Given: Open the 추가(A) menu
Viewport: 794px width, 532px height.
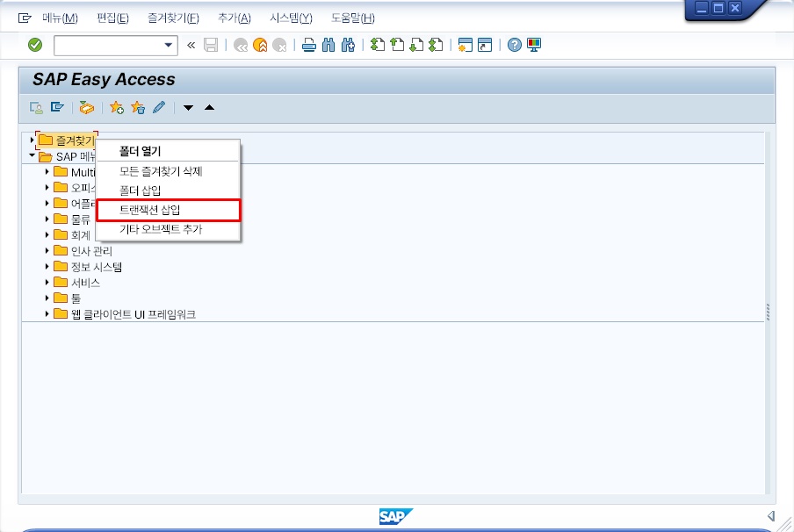Looking at the screenshot, I should click(x=235, y=18).
